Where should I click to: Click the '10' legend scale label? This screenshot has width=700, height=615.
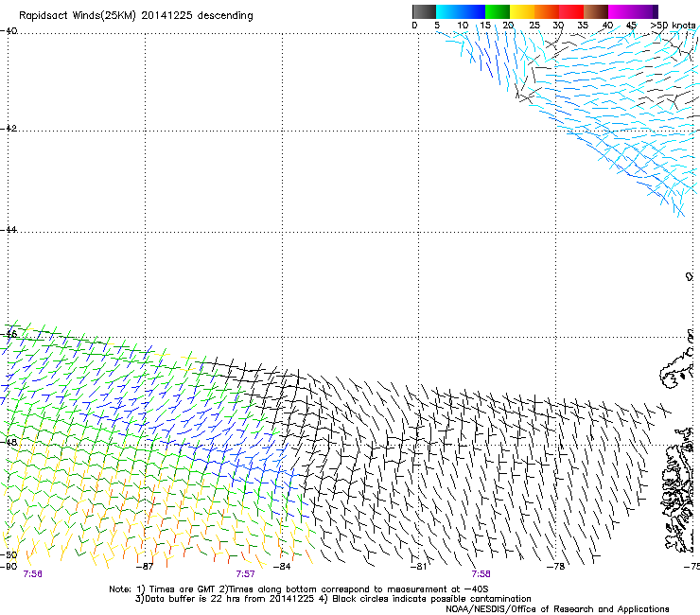click(463, 26)
